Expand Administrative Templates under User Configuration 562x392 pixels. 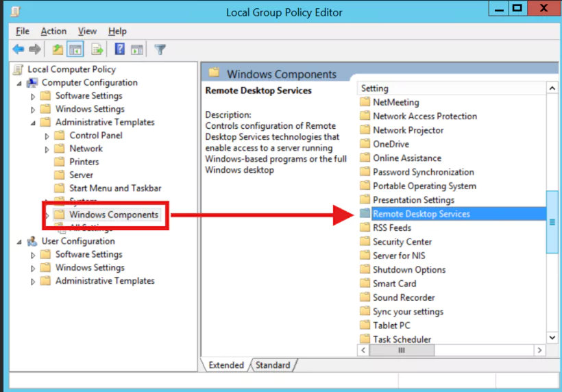pos(33,282)
